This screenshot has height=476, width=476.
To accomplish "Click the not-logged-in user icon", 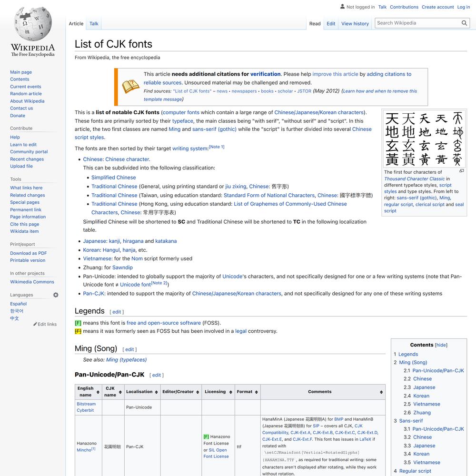I will [x=342, y=6].
